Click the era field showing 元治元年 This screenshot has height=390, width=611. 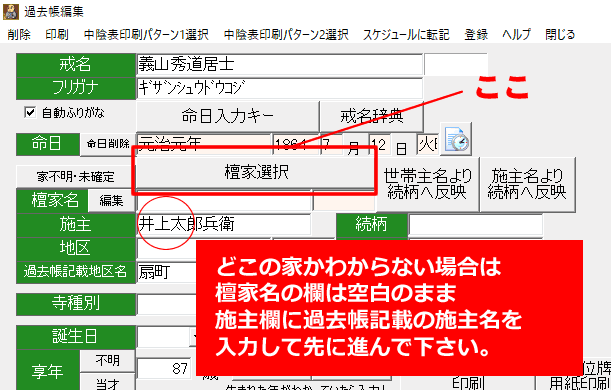(203, 145)
